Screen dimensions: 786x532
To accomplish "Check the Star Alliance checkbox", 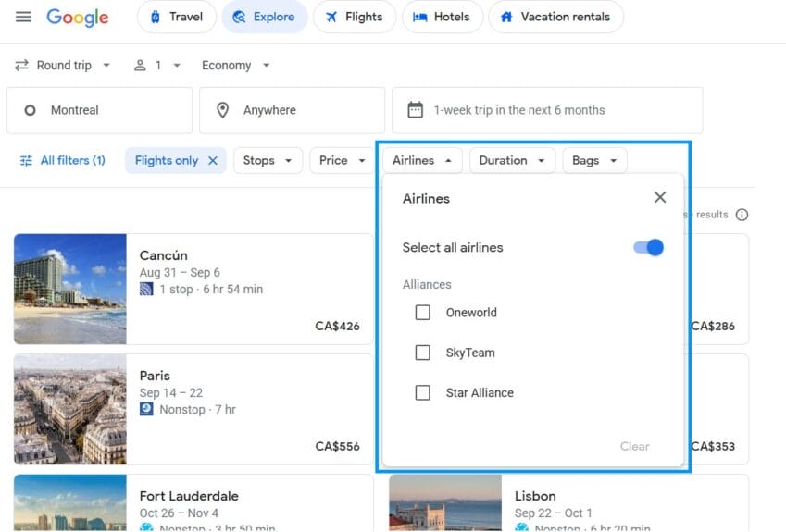I will click(x=422, y=392).
